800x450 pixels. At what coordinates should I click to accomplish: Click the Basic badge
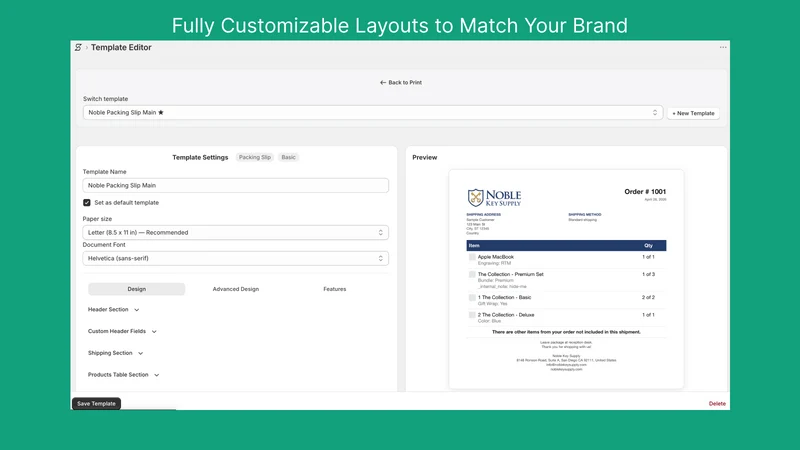[x=288, y=157]
